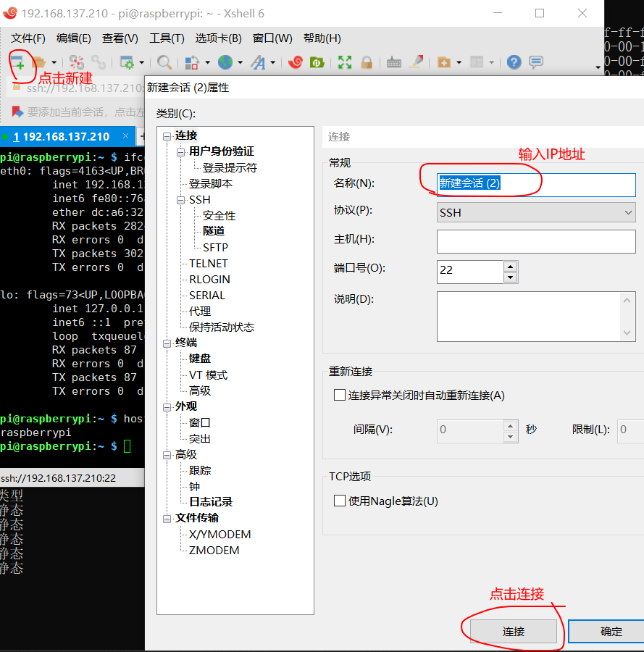Image resolution: width=644 pixels, height=652 pixels.
Task: Open the 文件(F) menu
Action: tap(28, 38)
